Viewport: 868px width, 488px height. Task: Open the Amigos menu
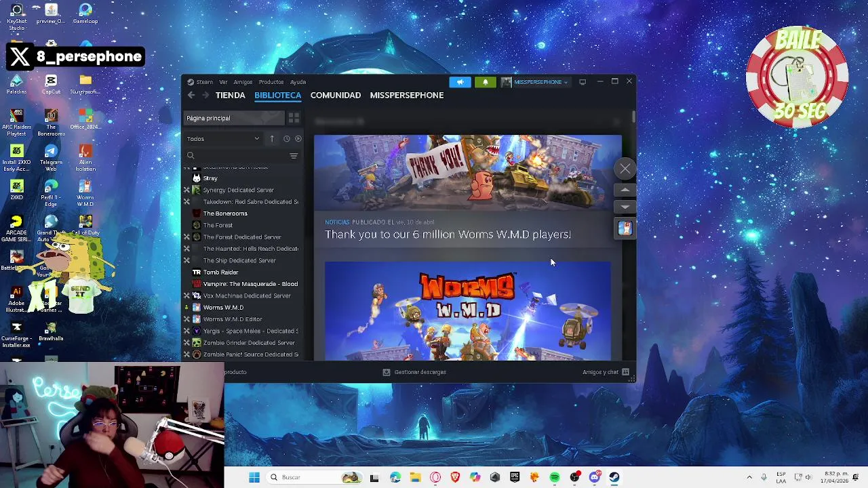243,82
